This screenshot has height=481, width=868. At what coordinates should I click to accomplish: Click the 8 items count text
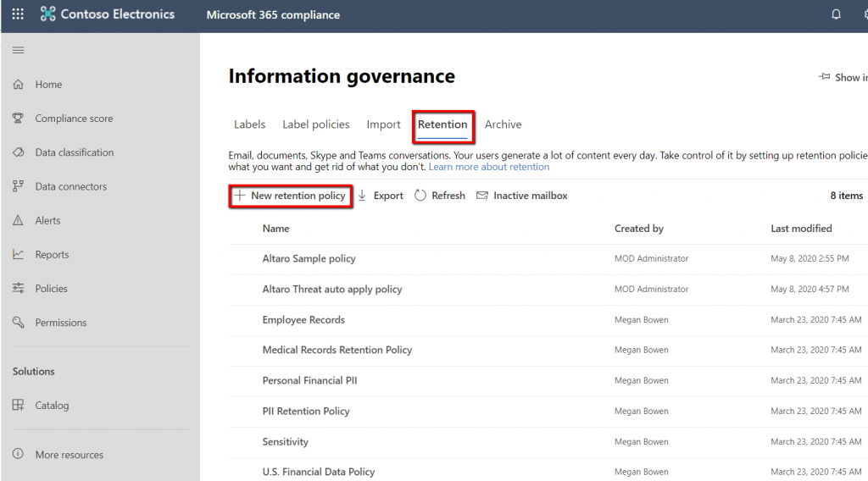[847, 196]
